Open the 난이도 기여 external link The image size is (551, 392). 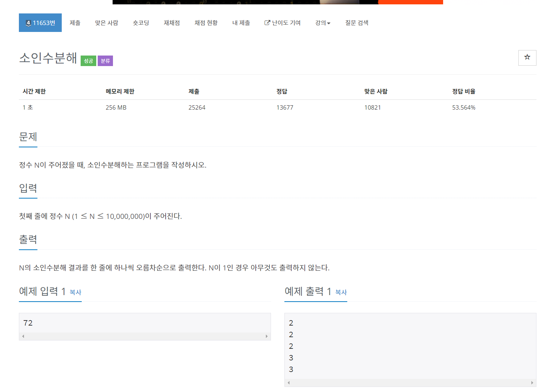(283, 23)
